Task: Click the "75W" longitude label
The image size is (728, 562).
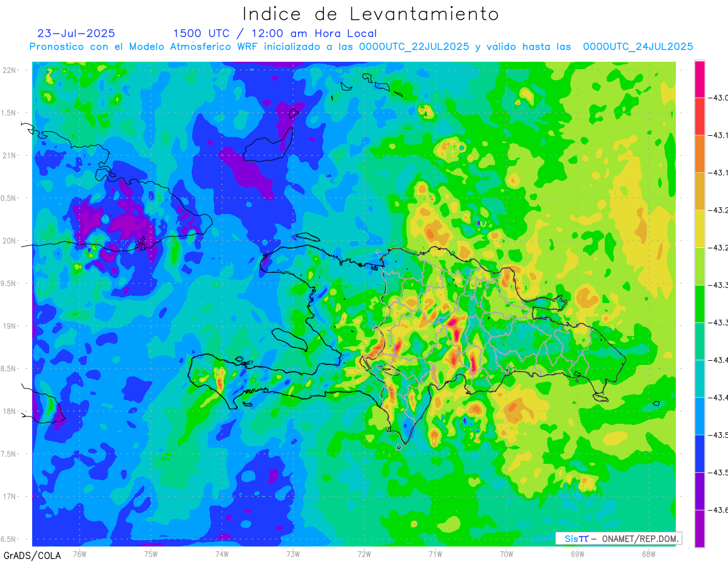Action: (x=150, y=554)
